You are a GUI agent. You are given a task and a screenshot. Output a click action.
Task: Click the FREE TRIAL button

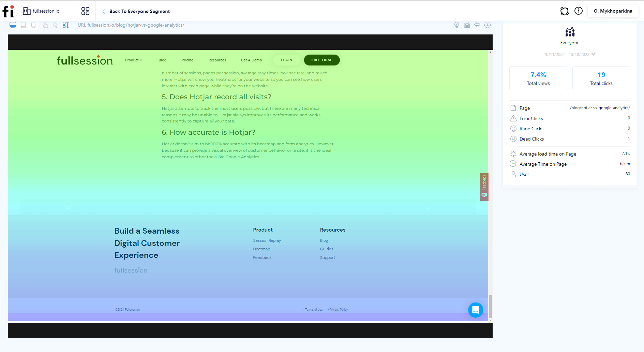coord(321,60)
